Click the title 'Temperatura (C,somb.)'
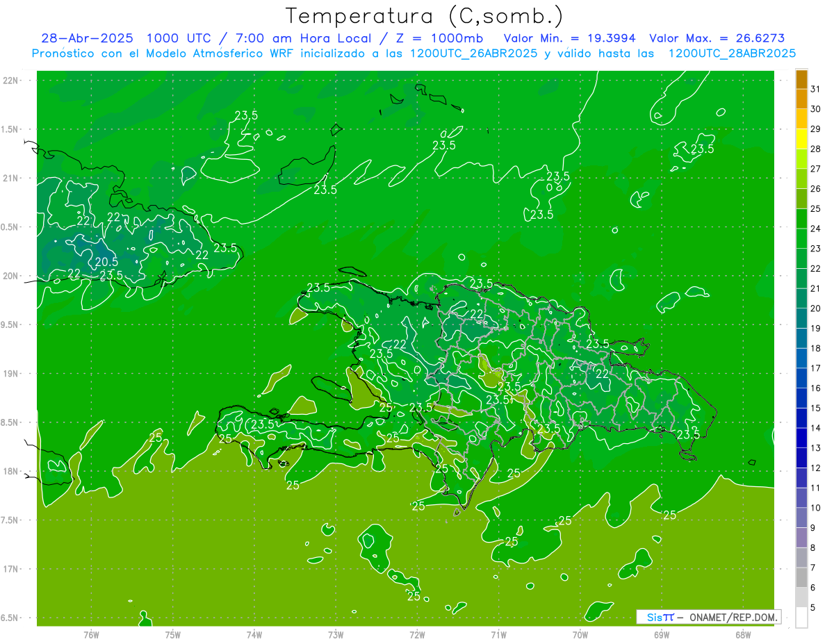The image size is (834, 644). [424, 17]
